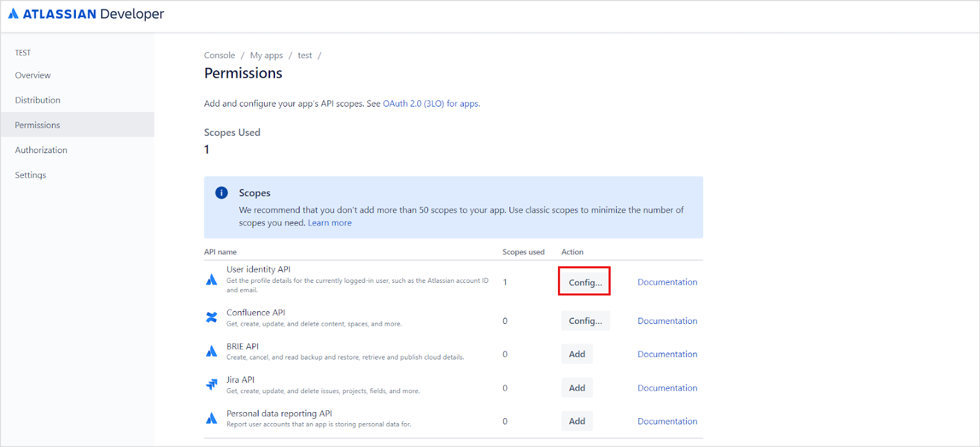The width and height of the screenshot is (980, 447).
Task: Open the OAuth 2.0 (3LO) for apps link
Action: click(431, 103)
